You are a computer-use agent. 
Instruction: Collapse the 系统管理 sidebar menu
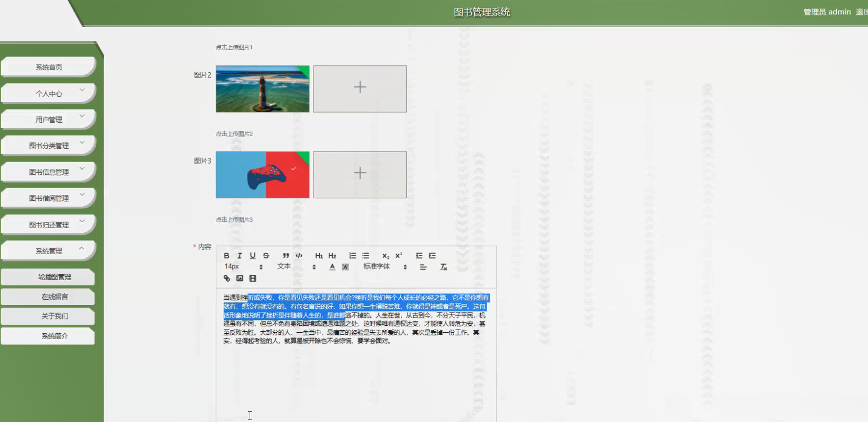(48, 251)
